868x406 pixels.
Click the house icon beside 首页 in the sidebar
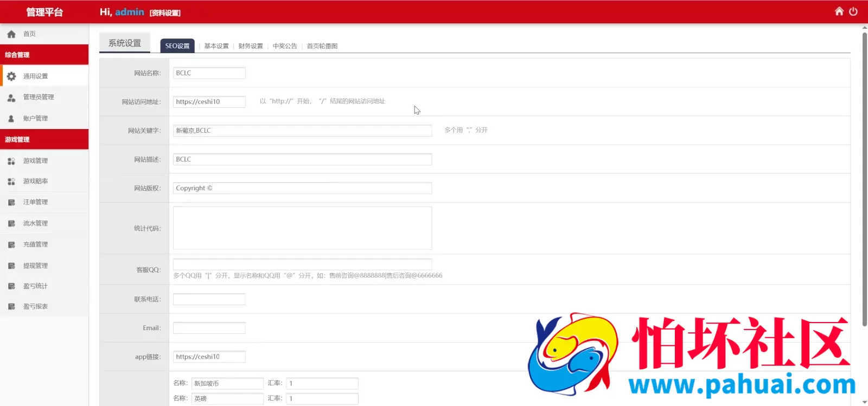[11, 34]
